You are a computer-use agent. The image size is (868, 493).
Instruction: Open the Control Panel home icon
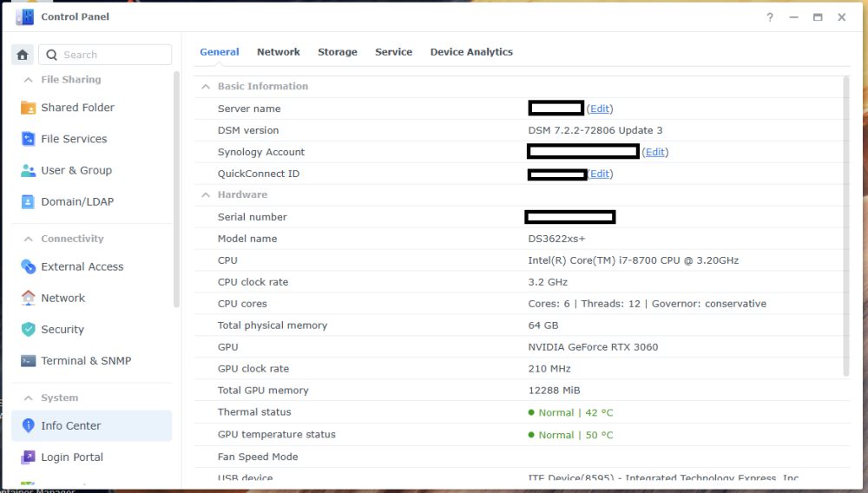pyautogui.click(x=23, y=55)
